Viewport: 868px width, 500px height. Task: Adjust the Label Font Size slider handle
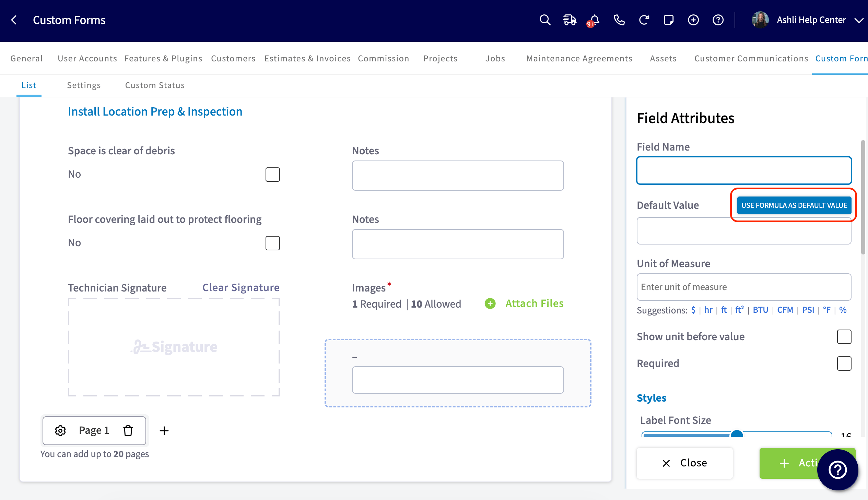pos(737,434)
